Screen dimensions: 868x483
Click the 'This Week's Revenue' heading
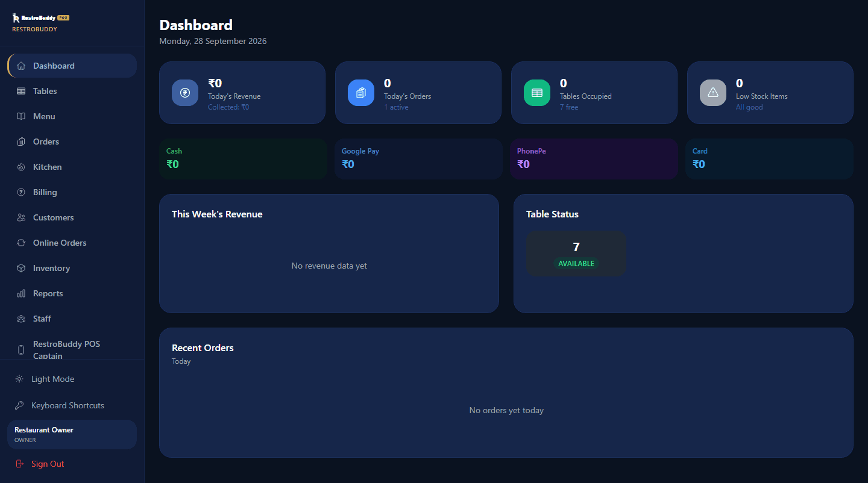[x=217, y=214]
